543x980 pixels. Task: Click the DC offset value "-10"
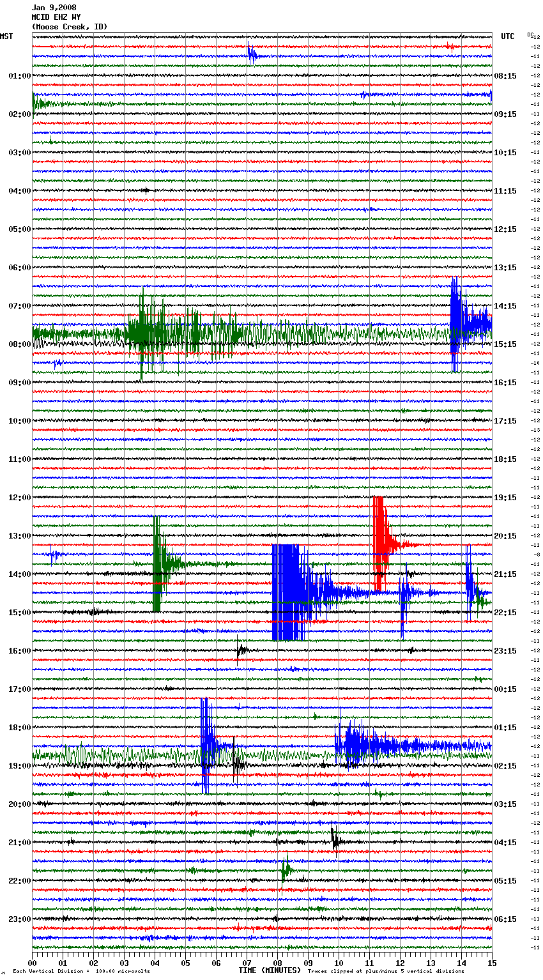tap(535, 363)
